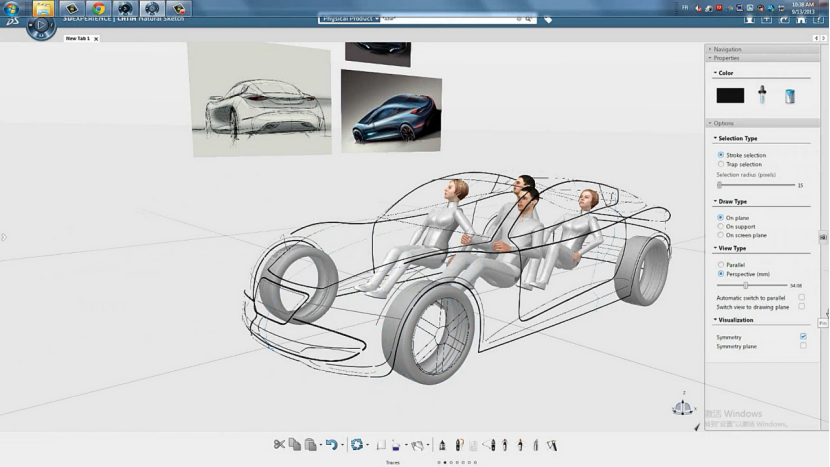The width and height of the screenshot is (830, 467).
Task: Click the Copy icon in bottom toolbar
Action: click(295, 444)
